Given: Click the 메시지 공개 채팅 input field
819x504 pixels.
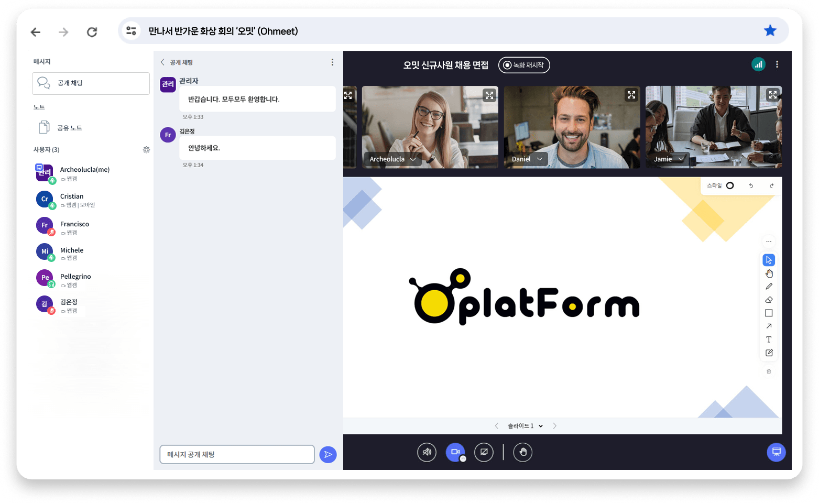Looking at the screenshot, I should (237, 454).
